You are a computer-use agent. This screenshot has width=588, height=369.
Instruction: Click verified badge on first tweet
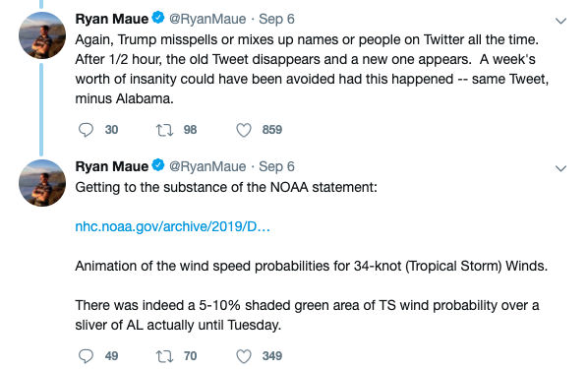pos(158,18)
